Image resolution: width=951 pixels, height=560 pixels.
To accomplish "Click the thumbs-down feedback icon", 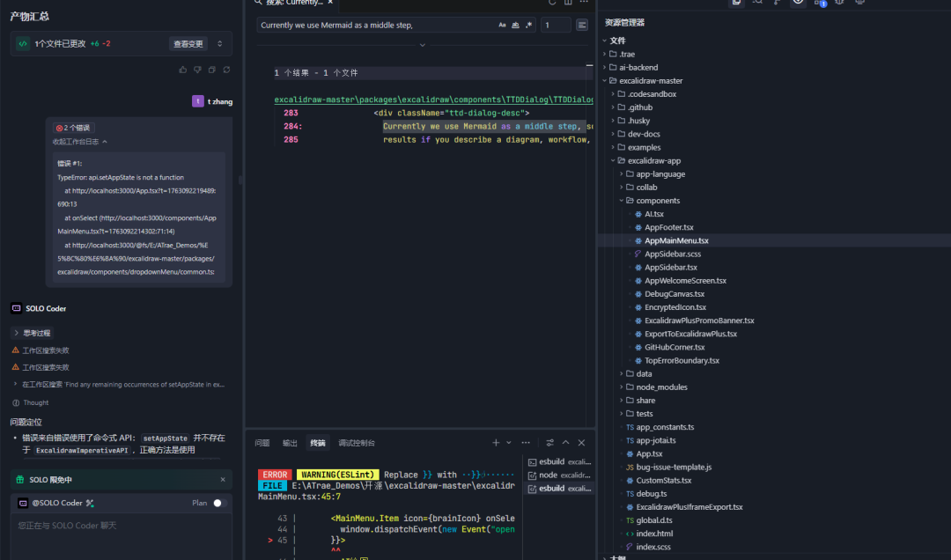I will (197, 70).
